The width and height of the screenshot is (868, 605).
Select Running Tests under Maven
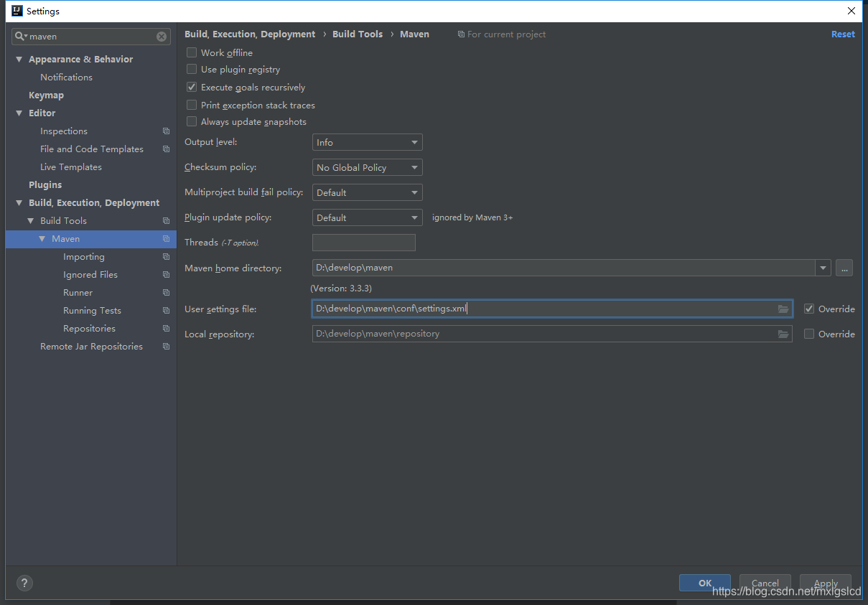pyautogui.click(x=92, y=311)
